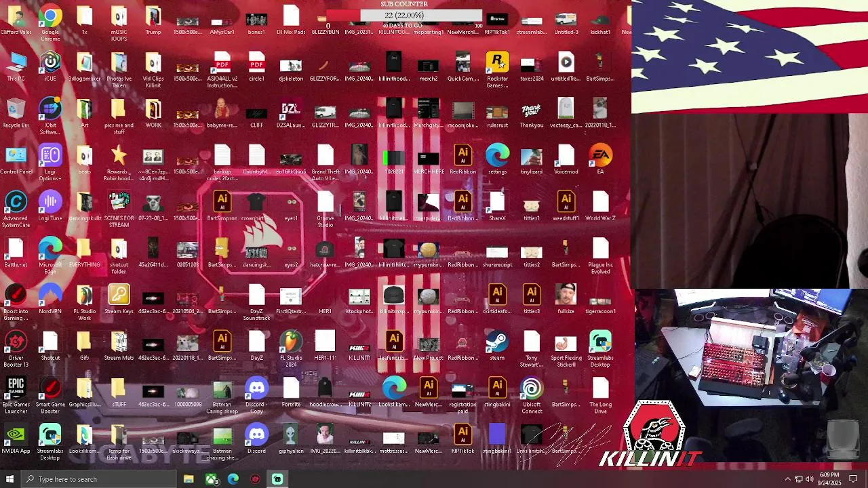The height and width of the screenshot is (488, 868).
Task: Open the Stream Keys icon
Action: (119, 300)
